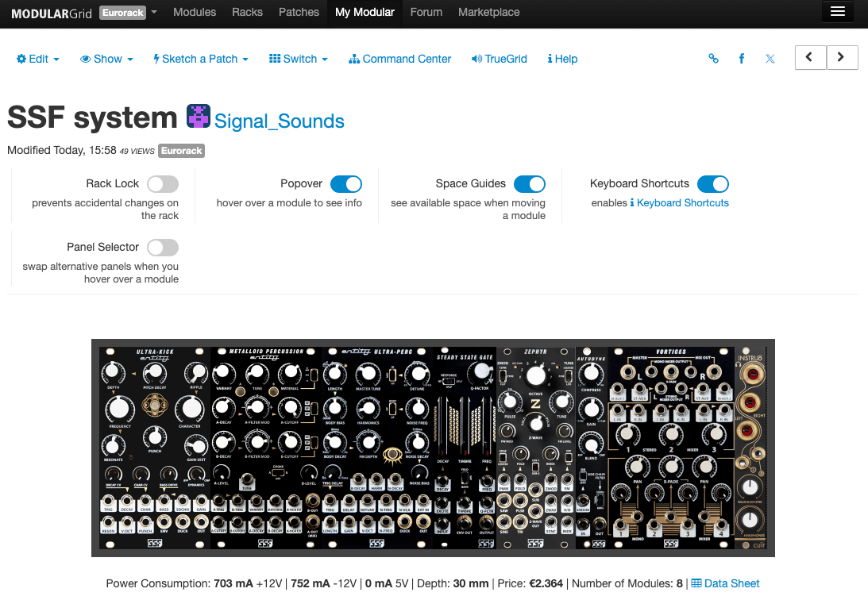Click the Entity Ultra-Perc module
Screen dimensions: 868x600
377,448
